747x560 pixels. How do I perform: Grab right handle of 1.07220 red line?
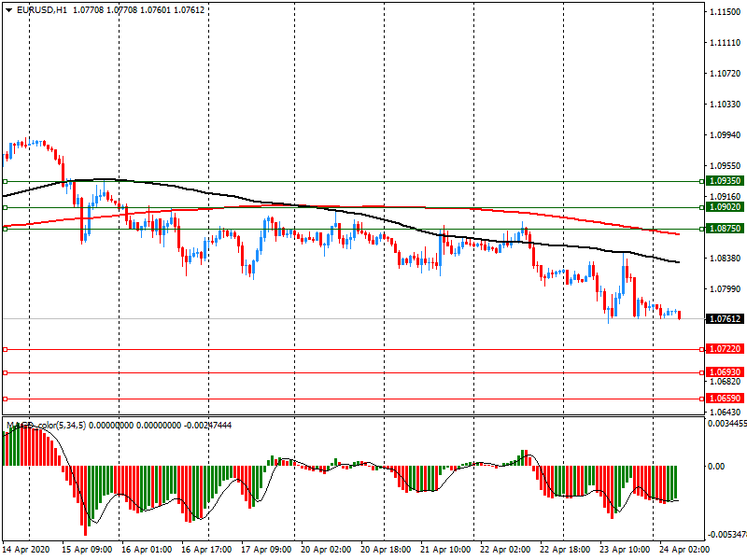pos(702,349)
